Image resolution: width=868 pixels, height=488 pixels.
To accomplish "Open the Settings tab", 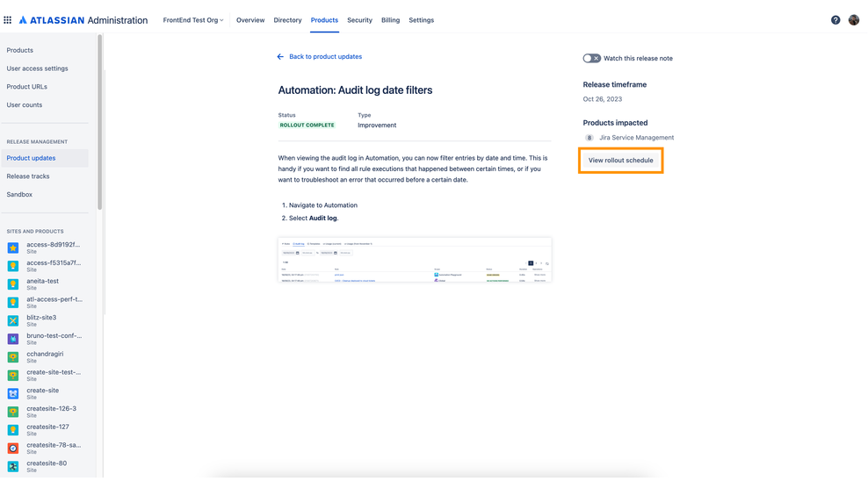I will 422,20.
